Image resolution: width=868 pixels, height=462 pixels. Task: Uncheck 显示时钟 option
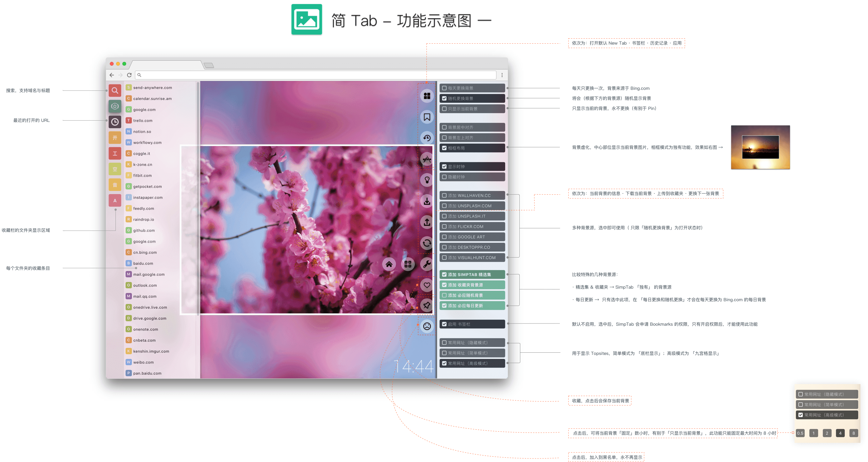(x=444, y=166)
